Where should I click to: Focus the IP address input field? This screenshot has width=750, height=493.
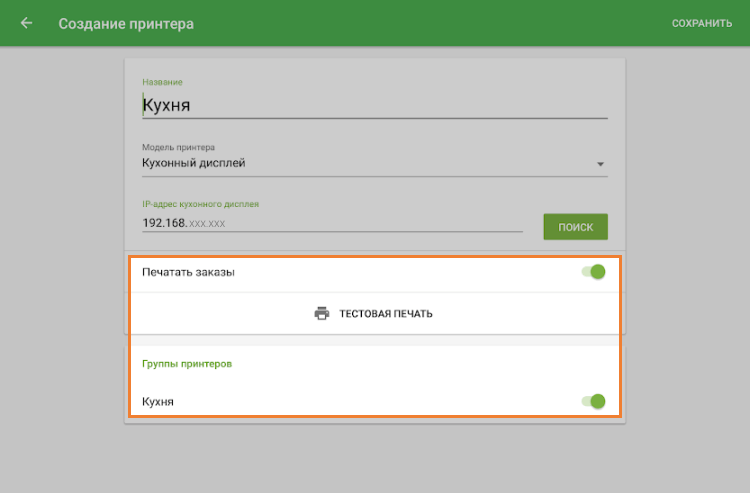click(332, 223)
